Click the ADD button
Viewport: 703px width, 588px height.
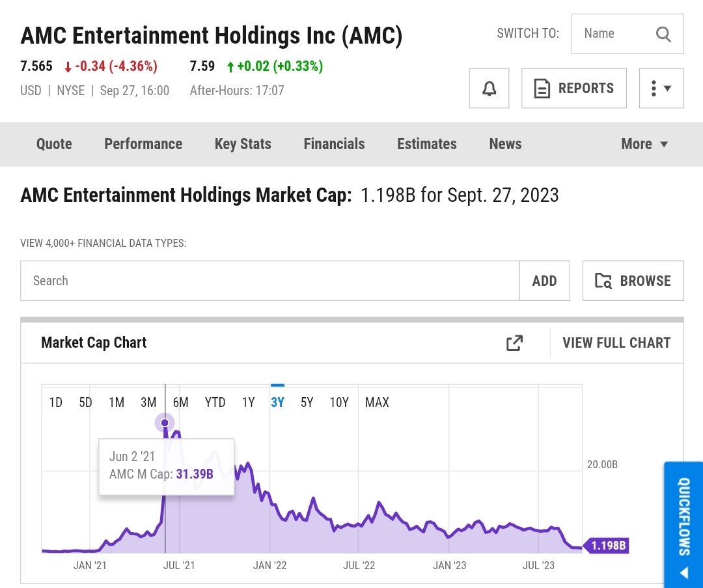tap(544, 281)
